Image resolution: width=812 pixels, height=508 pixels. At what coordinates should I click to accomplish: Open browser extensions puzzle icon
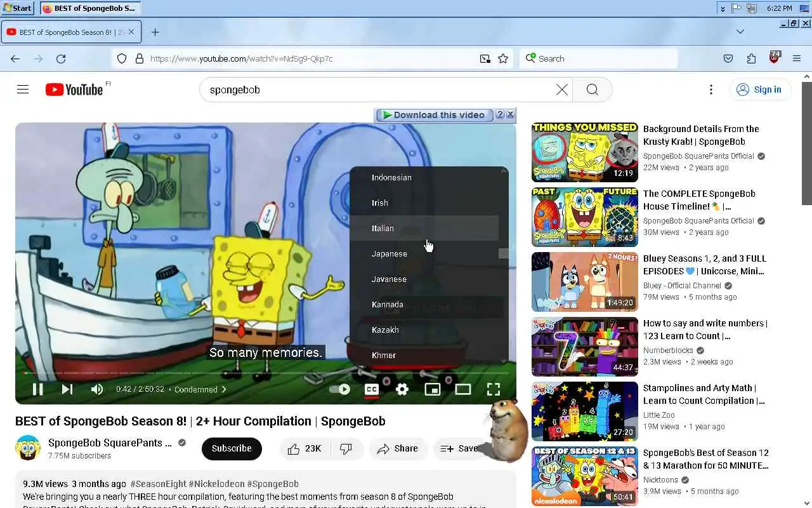point(751,58)
